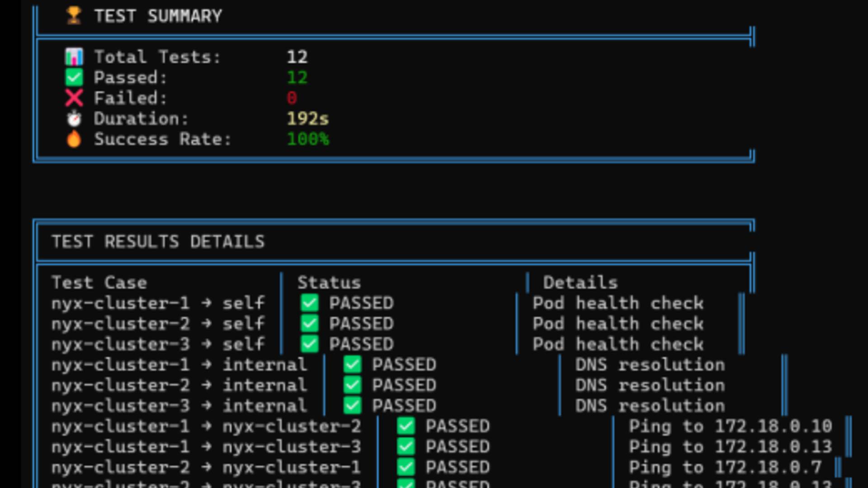Click the TEST RESULTS DETAILS heading

(x=158, y=242)
